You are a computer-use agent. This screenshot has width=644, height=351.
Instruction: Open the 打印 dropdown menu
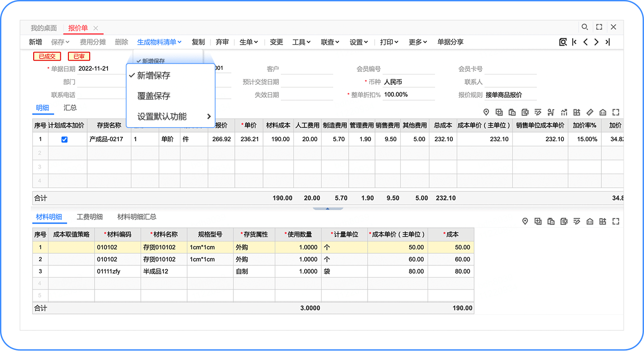389,42
